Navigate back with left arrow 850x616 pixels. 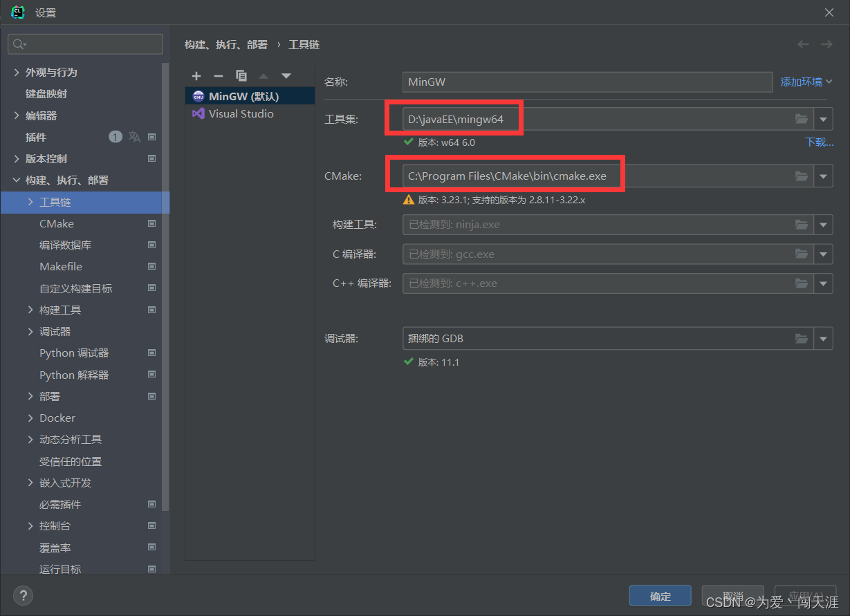[x=803, y=44]
